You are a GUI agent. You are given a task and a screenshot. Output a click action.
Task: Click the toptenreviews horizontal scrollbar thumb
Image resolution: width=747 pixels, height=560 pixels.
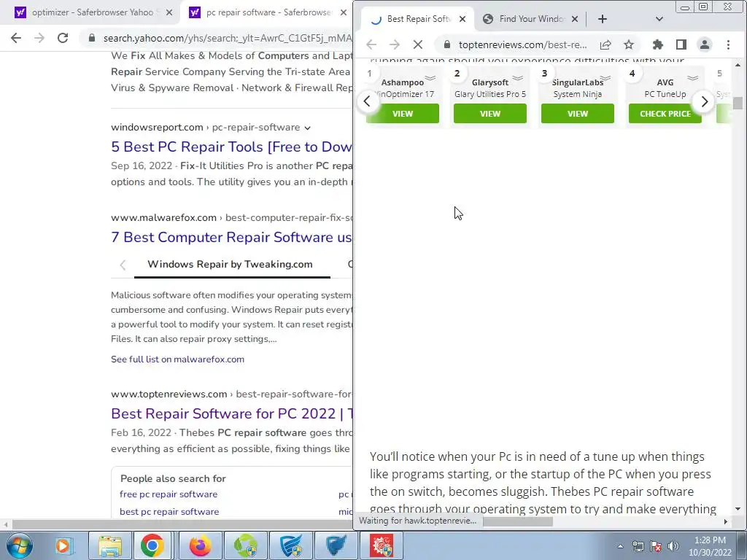518,521
